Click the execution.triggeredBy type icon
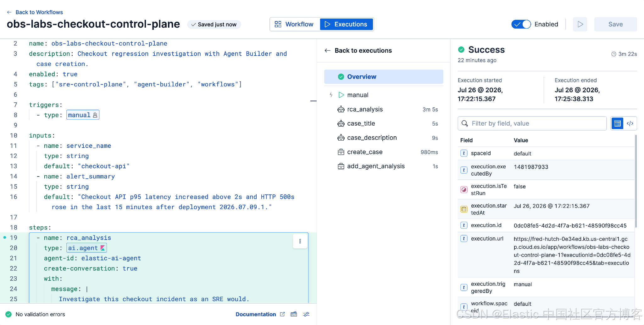 point(464,287)
